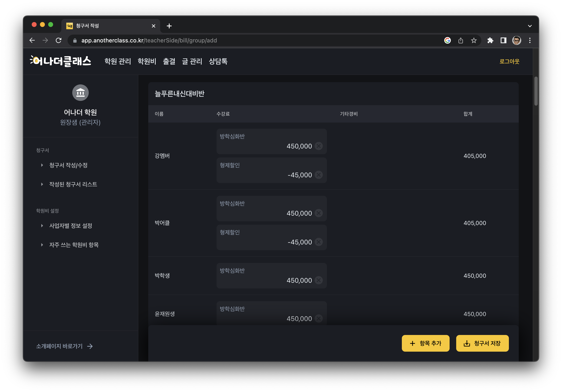Delete 박학생's 방학심화반 fee with X icon
The height and width of the screenshot is (392, 562).
[x=318, y=280]
